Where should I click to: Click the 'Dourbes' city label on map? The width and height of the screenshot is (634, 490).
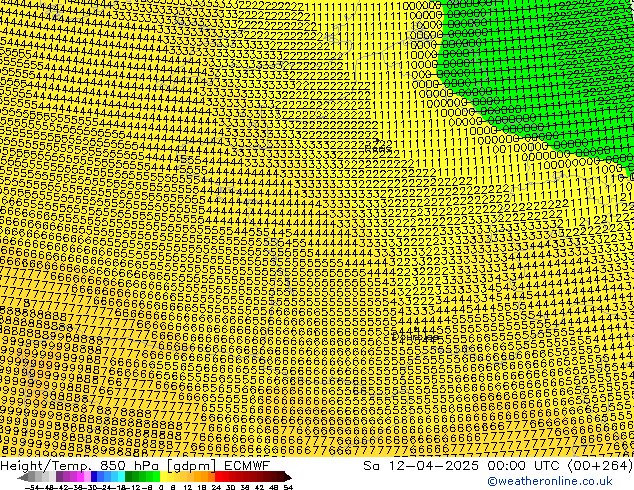(416, 337)
